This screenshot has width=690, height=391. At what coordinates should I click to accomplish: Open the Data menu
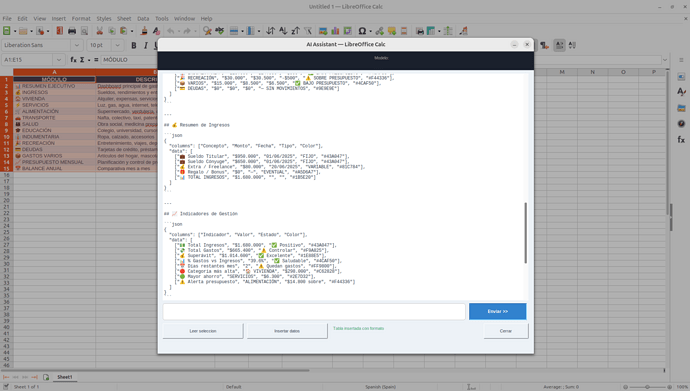pyautogui.click(x=143, y=18)
